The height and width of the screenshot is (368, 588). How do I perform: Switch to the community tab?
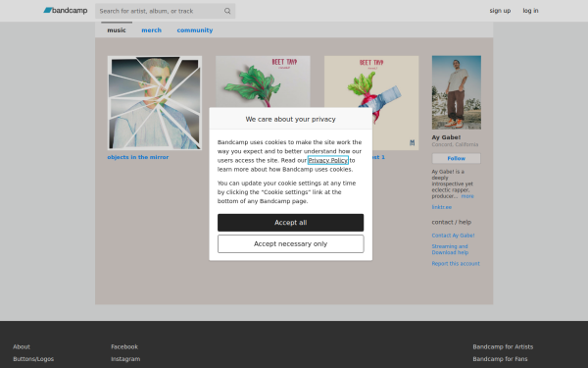pyautogui.click(x=195, y=30)
